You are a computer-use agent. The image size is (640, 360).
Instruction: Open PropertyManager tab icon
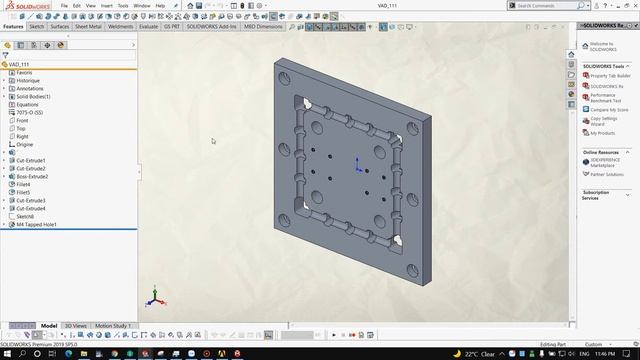coord(21,45)
